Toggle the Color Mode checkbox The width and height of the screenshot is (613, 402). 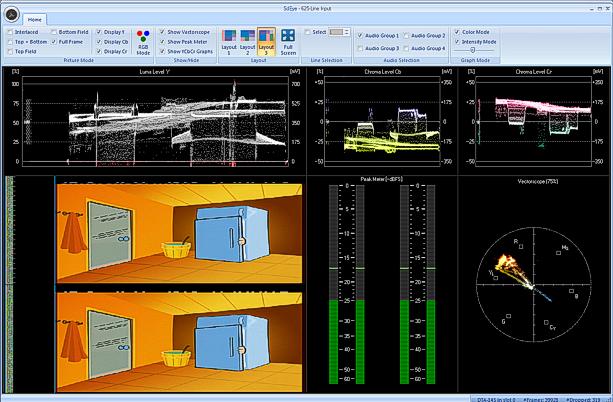click(457, 31)
